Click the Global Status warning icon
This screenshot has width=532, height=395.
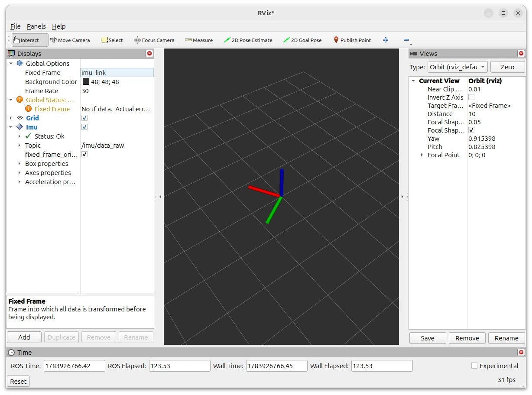click(19, 100)
